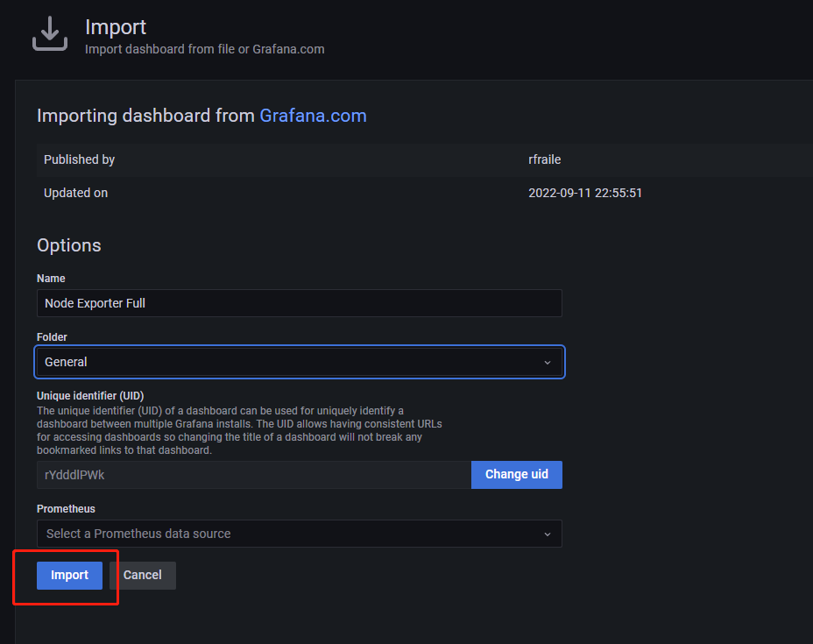813x644 pixels.
Task: Click the UID description paragraph
Action: [242, 430]
